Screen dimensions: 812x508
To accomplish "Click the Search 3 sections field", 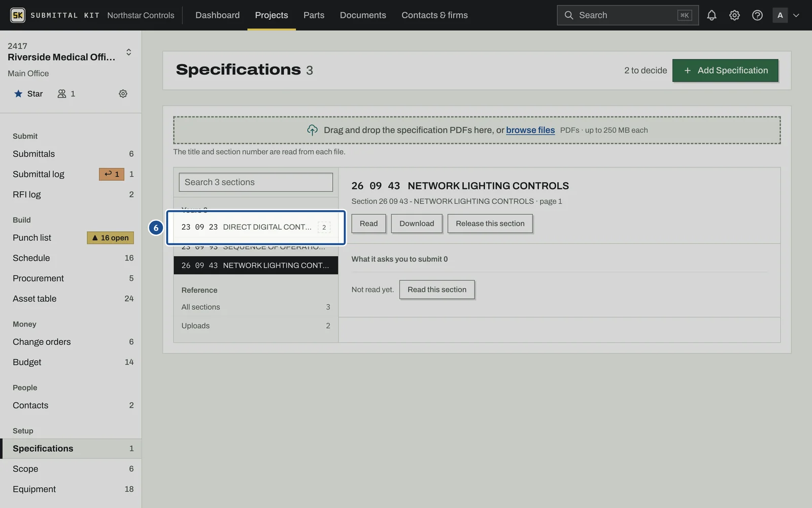I will (256, 182).
